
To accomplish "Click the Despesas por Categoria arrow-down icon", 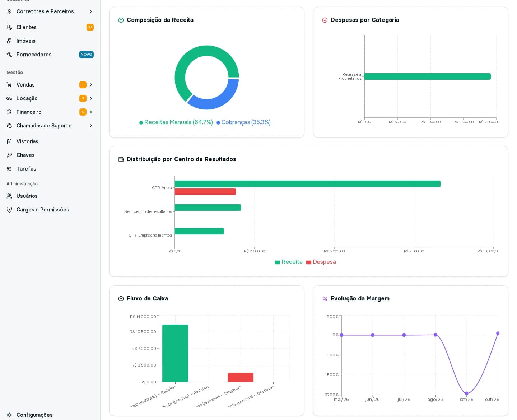I will click(x=325, y=20).
